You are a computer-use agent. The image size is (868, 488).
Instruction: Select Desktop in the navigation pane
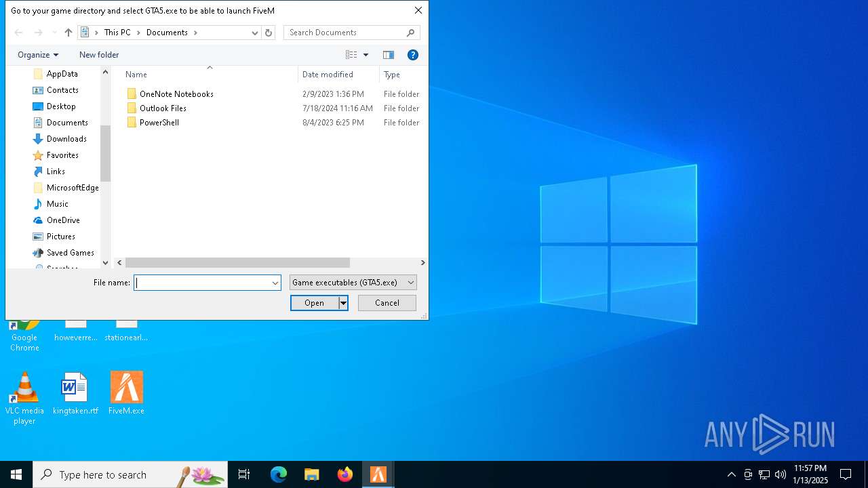(x=61, y=106)
